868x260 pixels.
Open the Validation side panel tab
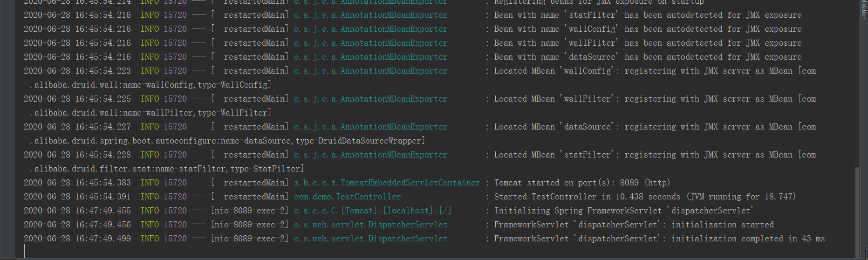[863, 9]
